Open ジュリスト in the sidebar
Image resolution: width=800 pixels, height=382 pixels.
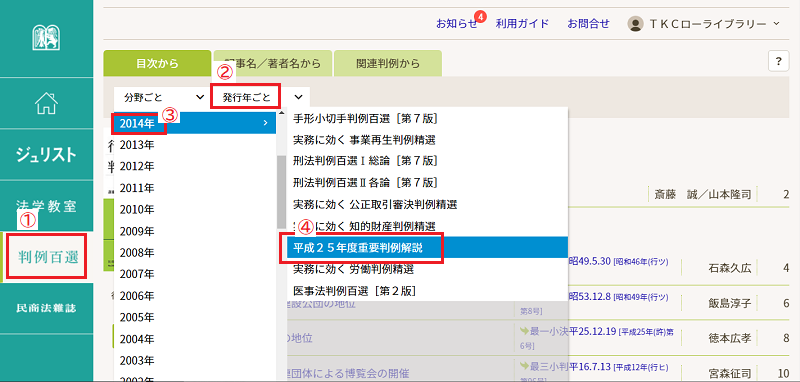46,155
